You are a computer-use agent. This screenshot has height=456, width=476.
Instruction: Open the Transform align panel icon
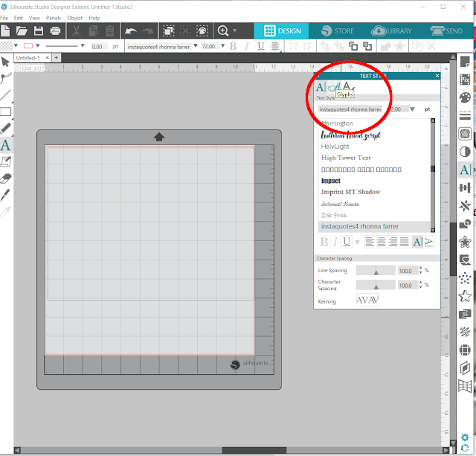[x=465, y=188]
